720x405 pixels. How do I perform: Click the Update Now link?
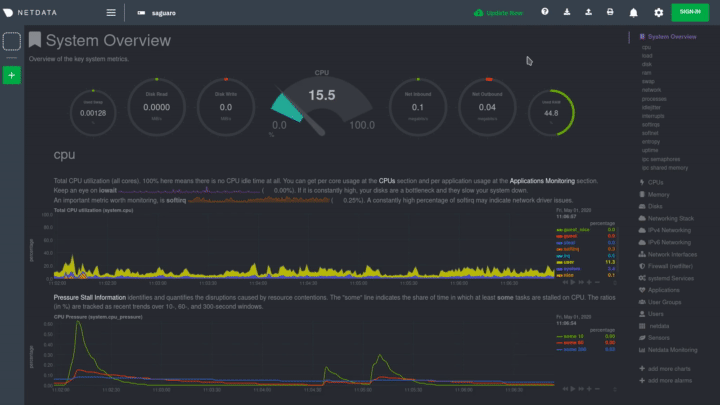(x=504, y=13)
